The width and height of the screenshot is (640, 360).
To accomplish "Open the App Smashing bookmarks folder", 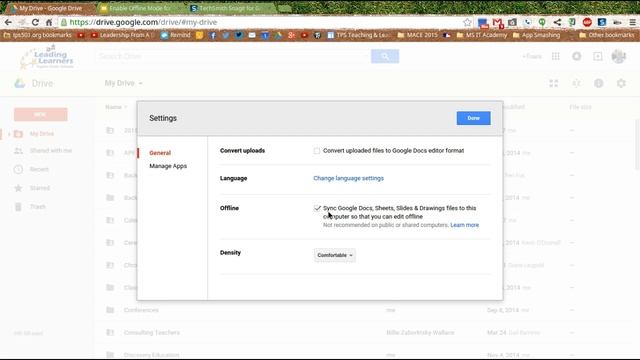I will 536,35.
